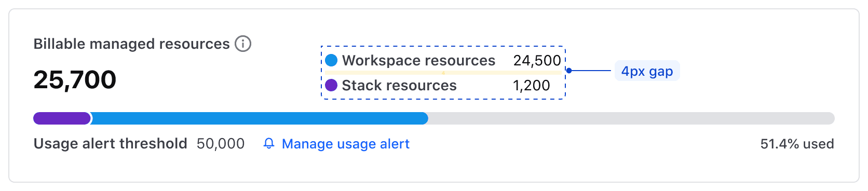Click the blue segment of the usage bar
868x191 pixels.
point(260,118)
